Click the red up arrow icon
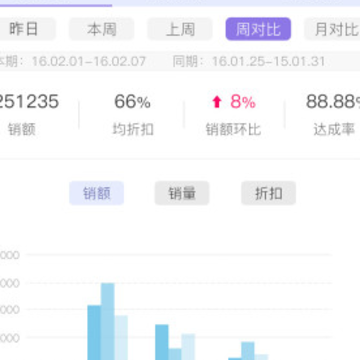The height and width of the screenshot is (360, 360). (x=217, y=102)
